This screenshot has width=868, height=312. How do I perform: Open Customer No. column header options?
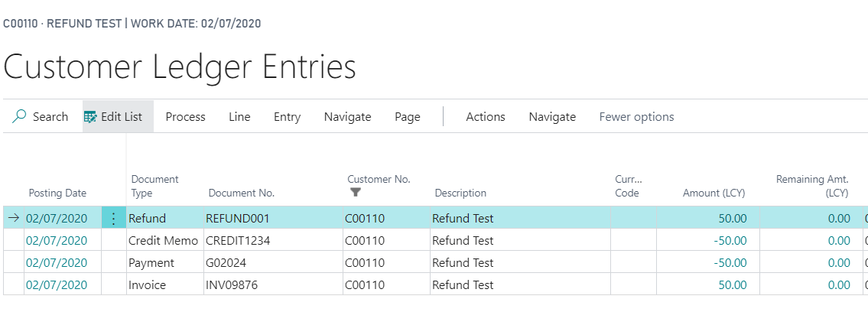[379, 179]
